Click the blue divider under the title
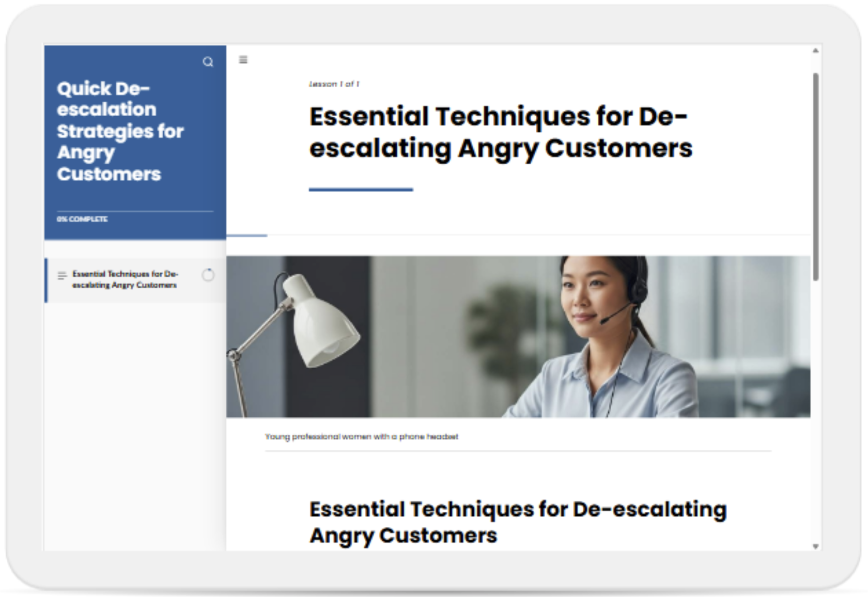 (x=361, y=190)
